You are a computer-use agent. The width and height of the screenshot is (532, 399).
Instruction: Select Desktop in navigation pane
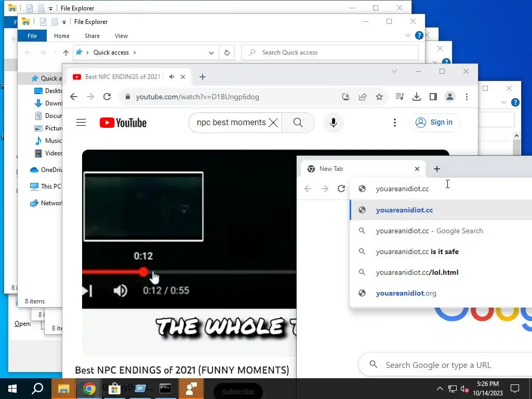[x=48, y=90]
